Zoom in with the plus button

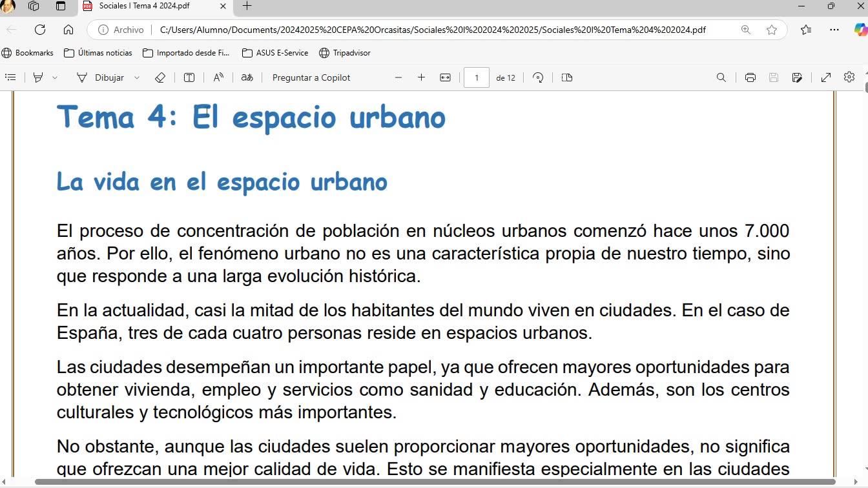point(421,77)
